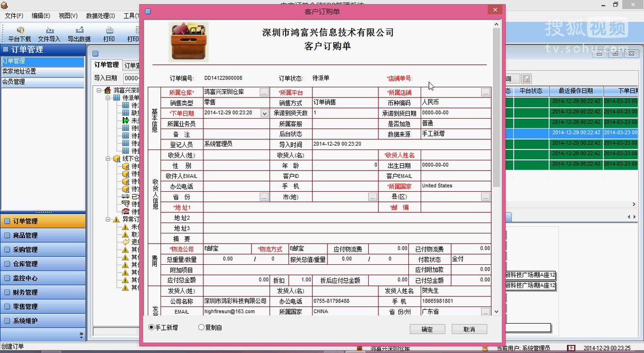Click the 确定 button
Screen dimensions: 644x353
coord(428,329)
